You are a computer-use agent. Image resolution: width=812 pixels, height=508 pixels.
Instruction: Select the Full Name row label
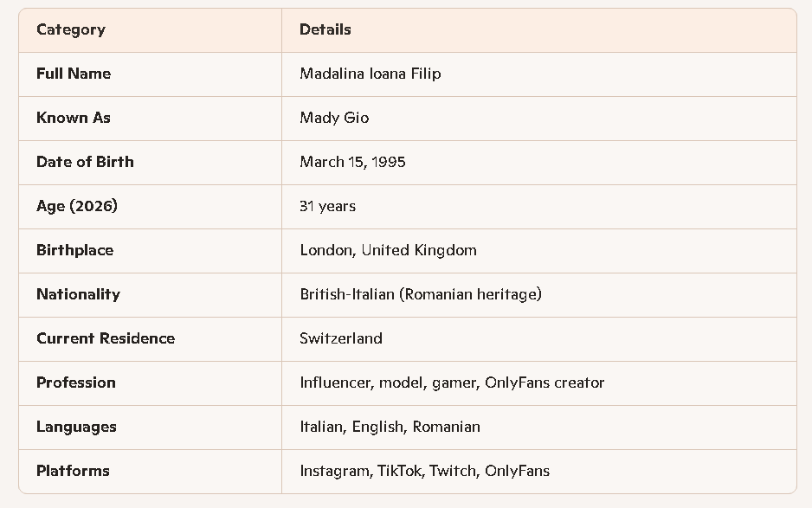tap(74, 74)
